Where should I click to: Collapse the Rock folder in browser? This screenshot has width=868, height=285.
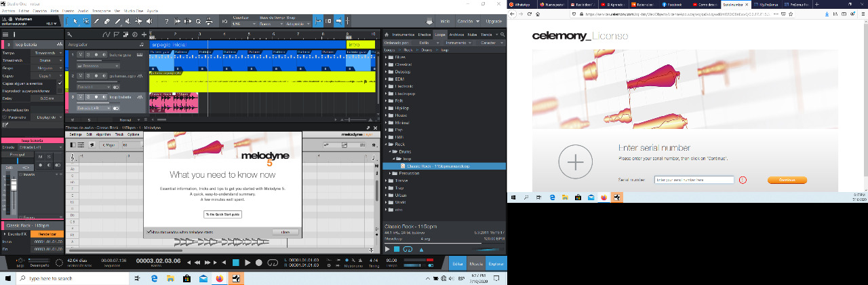(x=387, y=144)
